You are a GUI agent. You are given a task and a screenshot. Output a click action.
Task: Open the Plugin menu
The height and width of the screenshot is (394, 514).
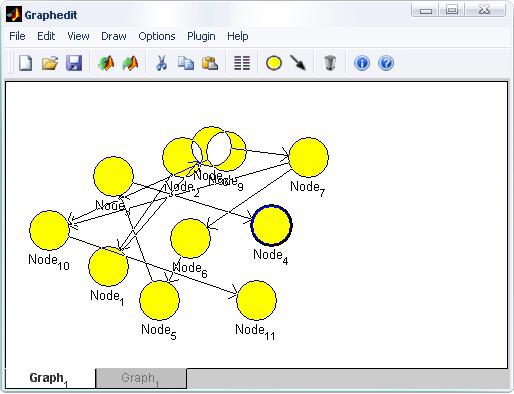(201, 36)
